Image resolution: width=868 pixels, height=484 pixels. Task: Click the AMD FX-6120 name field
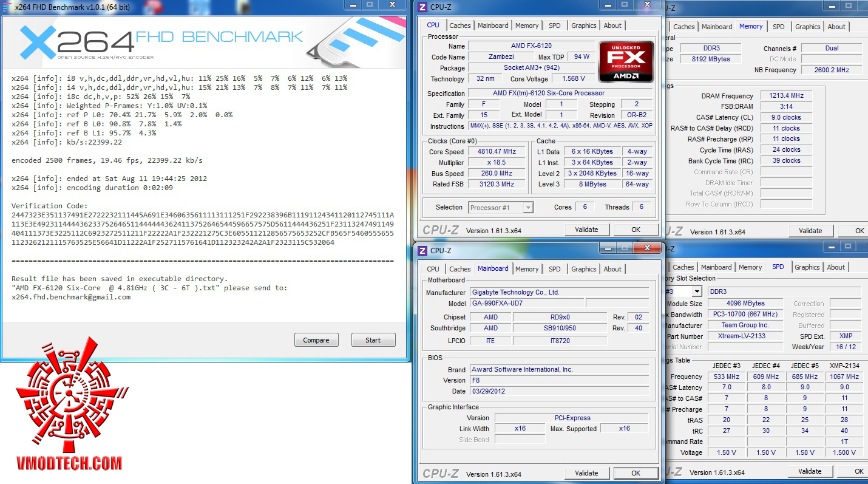(x=531, y=46)
